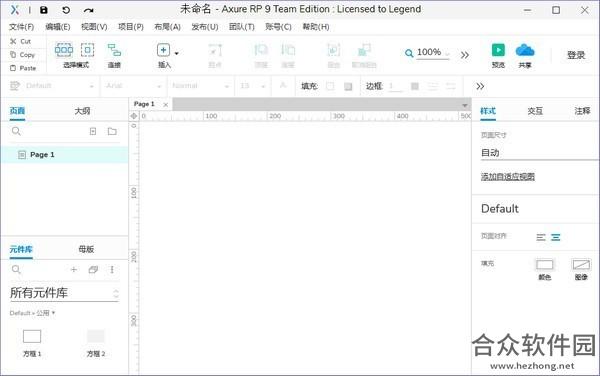Open the canvas tab list dropdown arrow
This screenshot has height=376, width=600.
[465, 105]
